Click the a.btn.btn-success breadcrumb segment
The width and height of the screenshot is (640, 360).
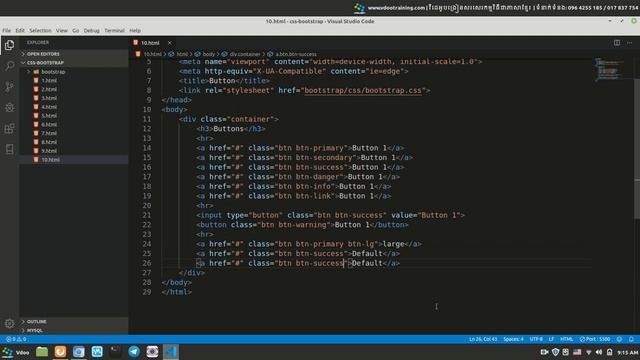click(296, 54)
